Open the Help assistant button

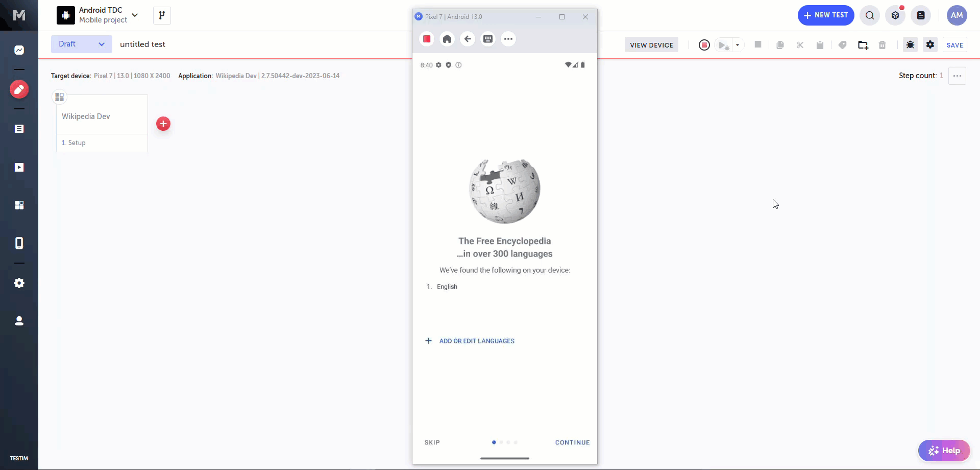944,451
